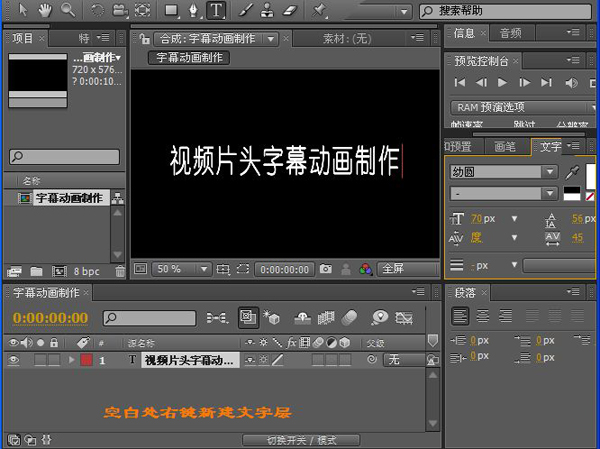
Task: Mute audio in Preview panel
Action: 571,83
